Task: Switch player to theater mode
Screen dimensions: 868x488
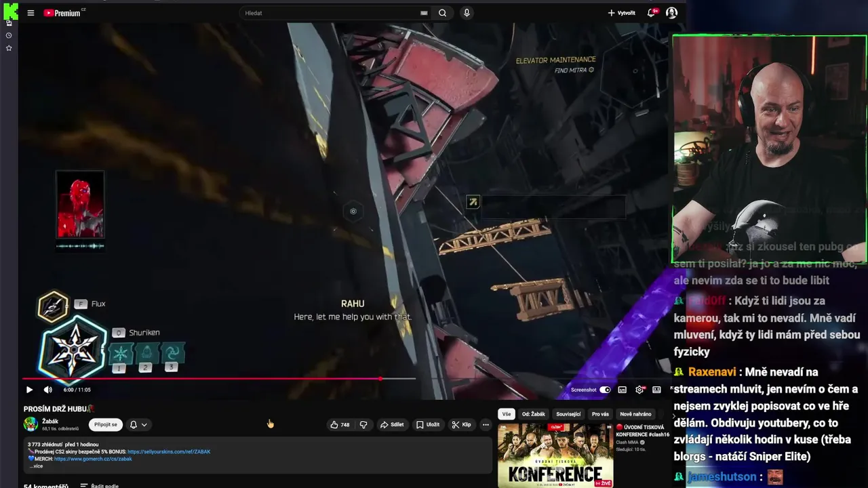Action: tap(656, 390)
